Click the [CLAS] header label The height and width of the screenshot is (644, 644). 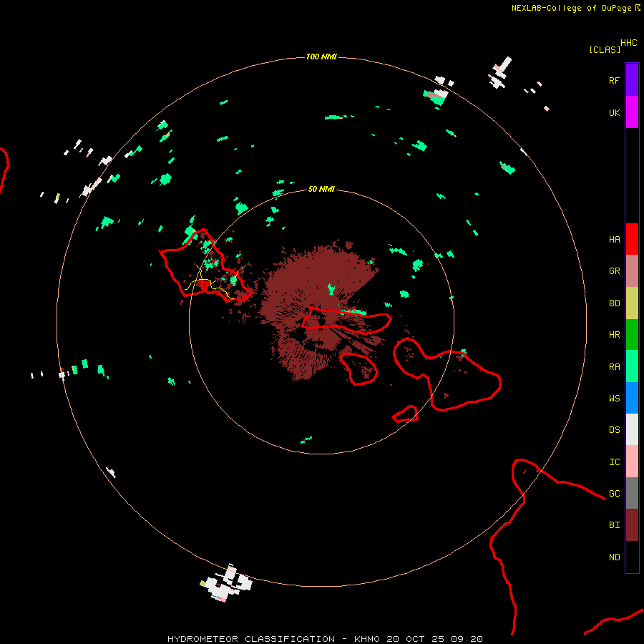(605, 50)
